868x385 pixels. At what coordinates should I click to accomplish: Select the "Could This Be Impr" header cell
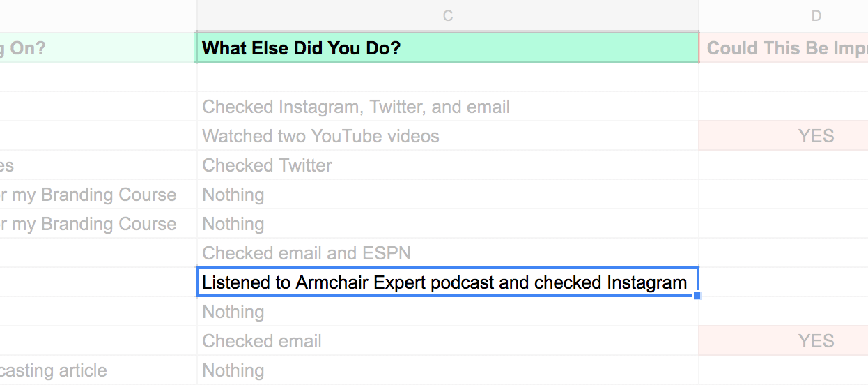[x=784, y=48]
